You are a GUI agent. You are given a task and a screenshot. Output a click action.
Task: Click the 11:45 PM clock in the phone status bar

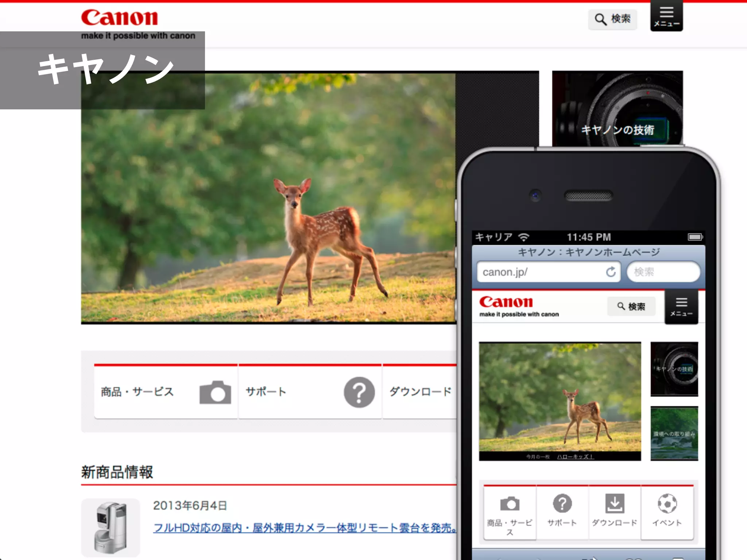tap(589, 237)
